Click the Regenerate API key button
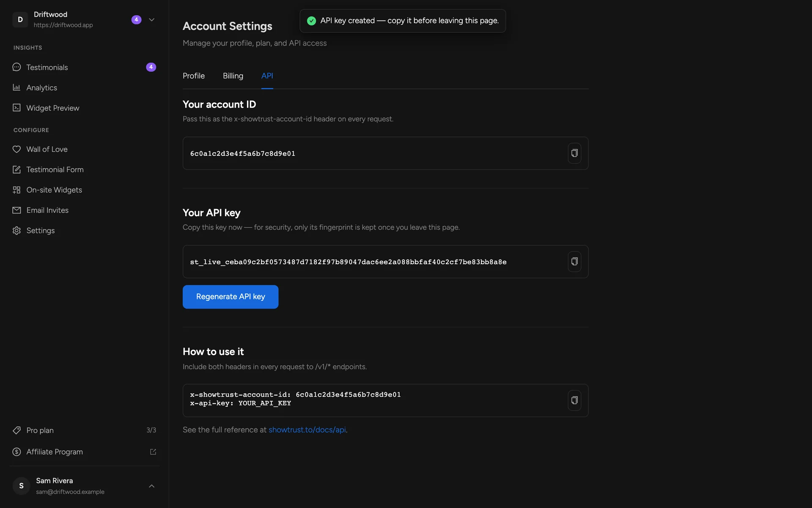Image resolution: width=812 pixels, height=508 pixels. [230, 297]
